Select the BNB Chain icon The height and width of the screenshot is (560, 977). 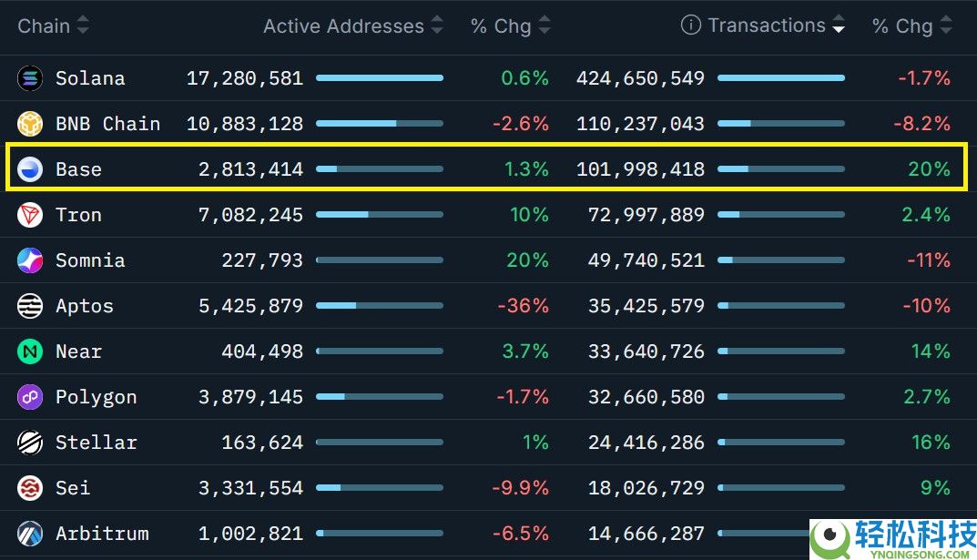(x=30, y=124)
